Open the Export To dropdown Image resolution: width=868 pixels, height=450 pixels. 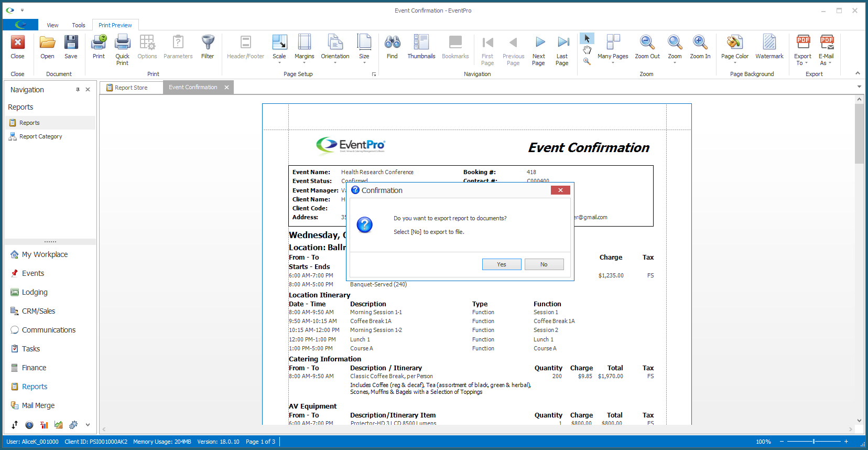(802, 50)
